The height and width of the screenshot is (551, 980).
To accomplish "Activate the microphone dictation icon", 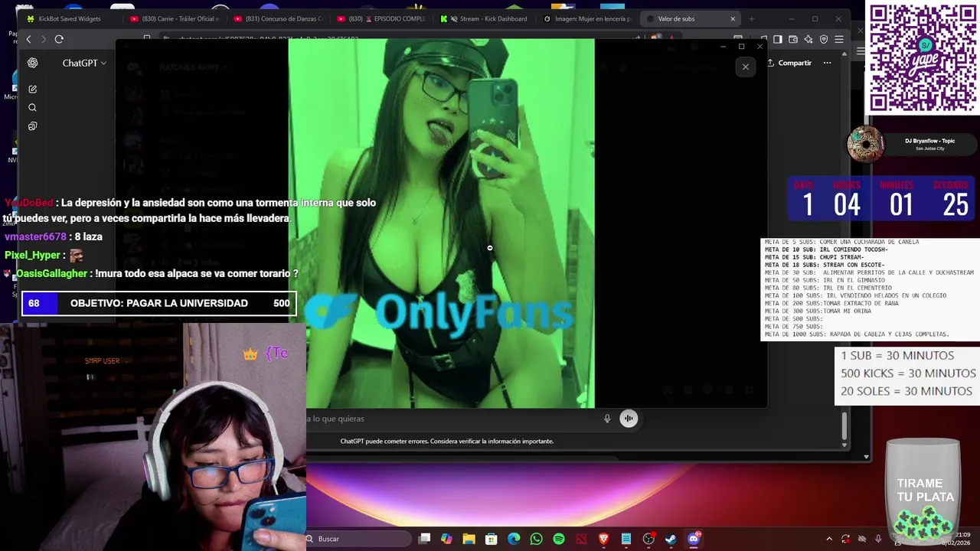I will click(607, 419).
